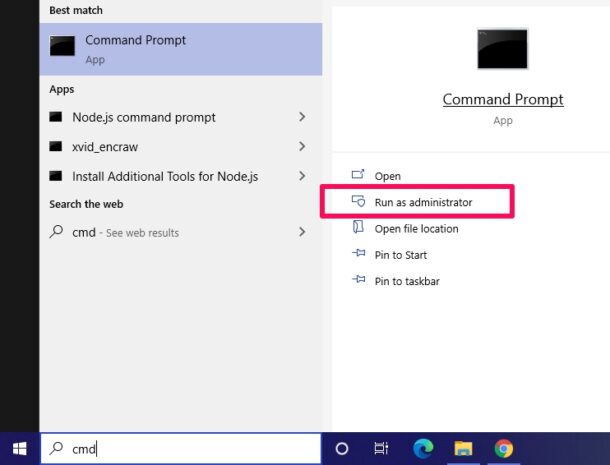
Task: Expand Node.js command prompt arrow
Action: coord(302,117)
